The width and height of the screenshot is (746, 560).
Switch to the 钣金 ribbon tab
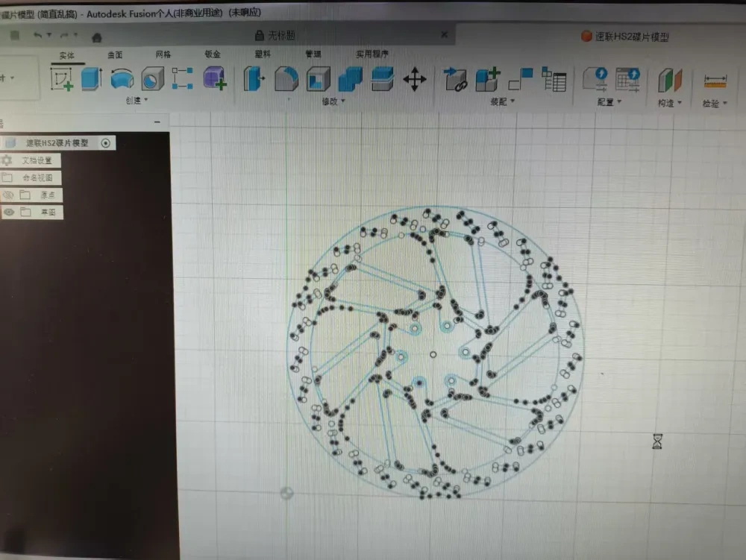(x=213, y=54)
